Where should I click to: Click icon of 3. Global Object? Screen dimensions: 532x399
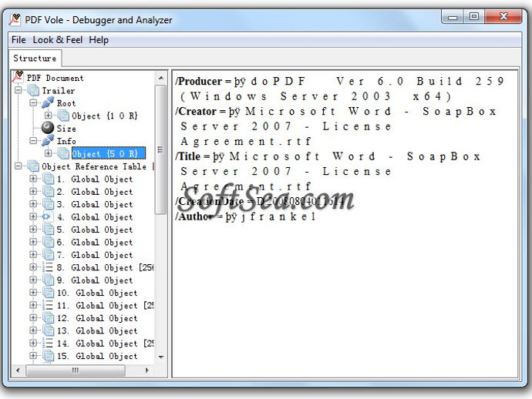(48, 204)
